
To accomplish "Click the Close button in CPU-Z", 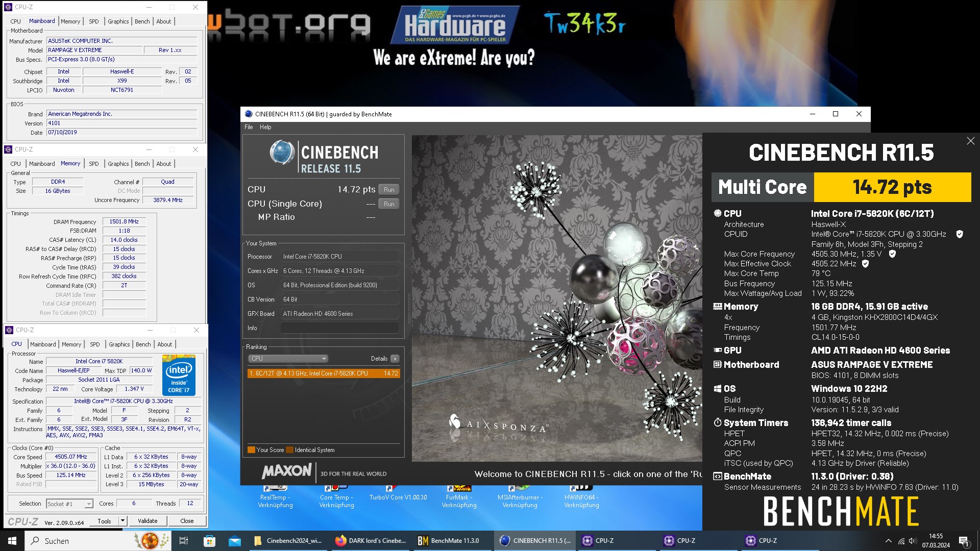I will 187,521.
